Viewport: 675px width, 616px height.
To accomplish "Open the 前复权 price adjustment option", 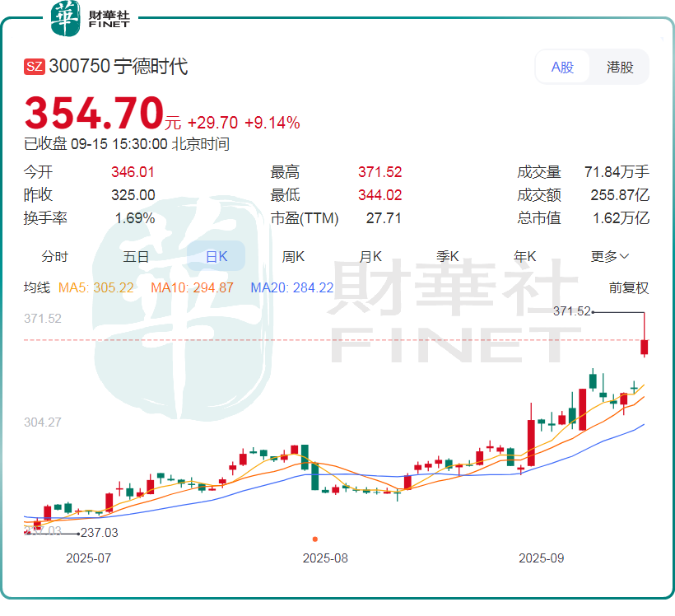I will 629,287.
